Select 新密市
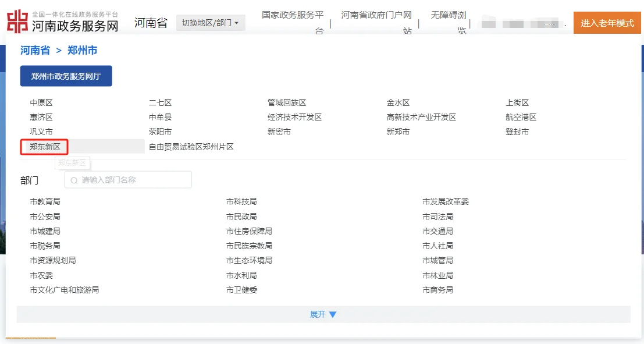 279,132
